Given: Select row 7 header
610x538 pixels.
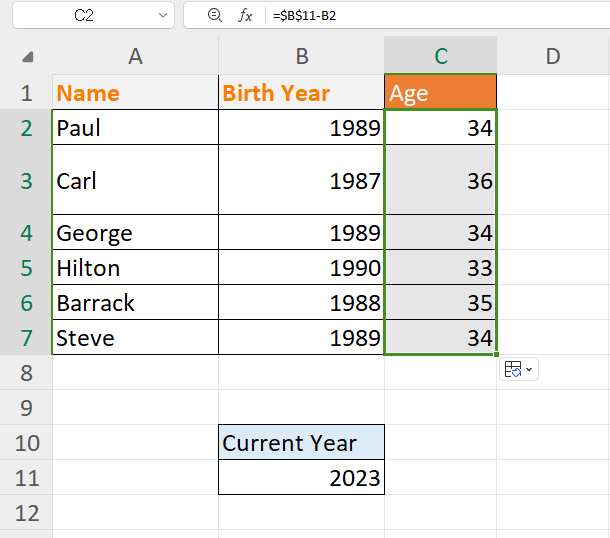Looking at the screenshot, I should [x=26, y=337].
